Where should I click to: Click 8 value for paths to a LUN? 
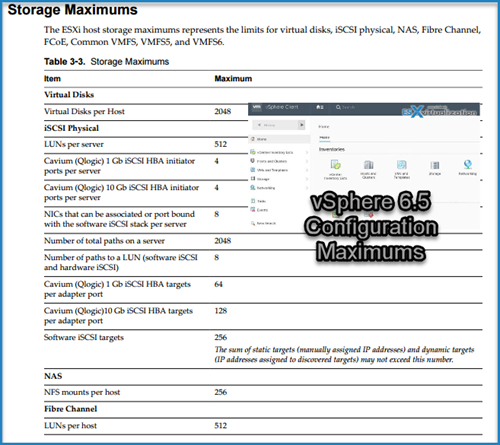(217, 257)
